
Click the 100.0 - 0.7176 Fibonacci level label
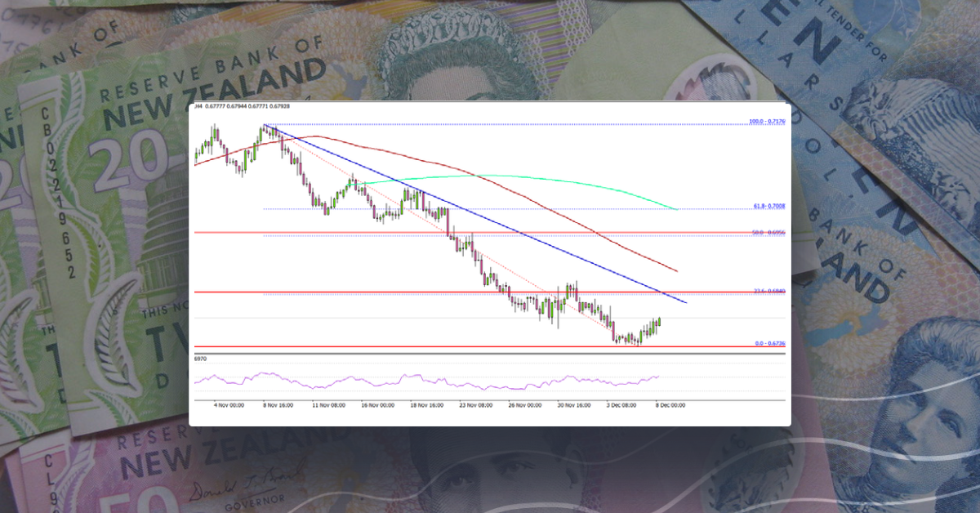point(767,121)
